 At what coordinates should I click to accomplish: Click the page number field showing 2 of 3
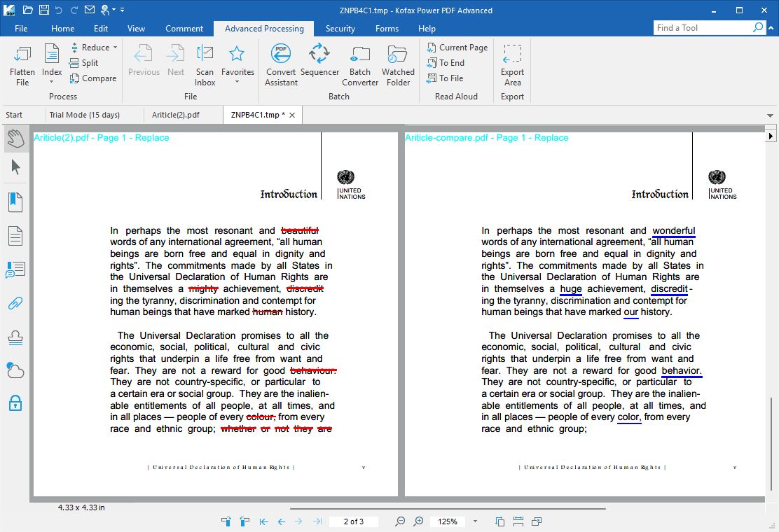coord(353,521)
